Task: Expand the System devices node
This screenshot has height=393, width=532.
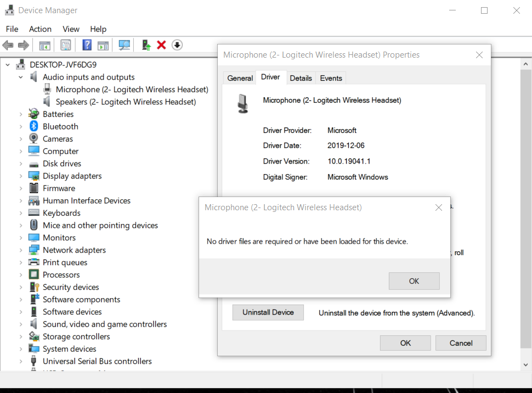Action: click(x=21, y=349)
